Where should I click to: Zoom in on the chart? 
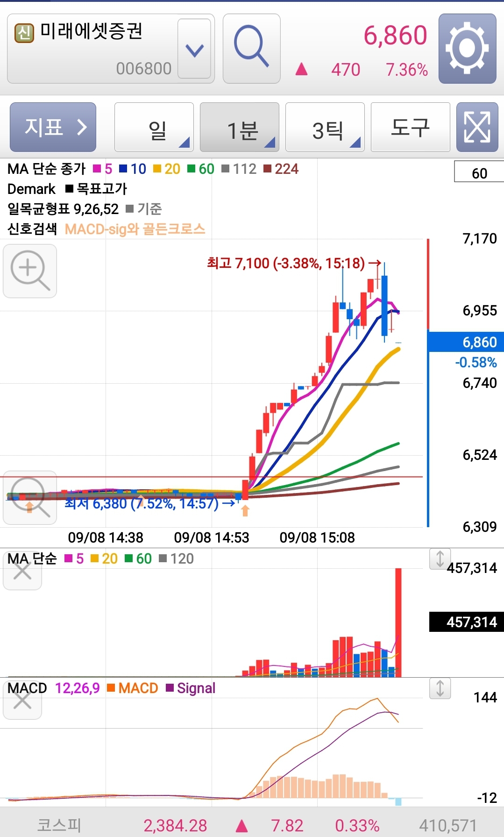[30, 271]
